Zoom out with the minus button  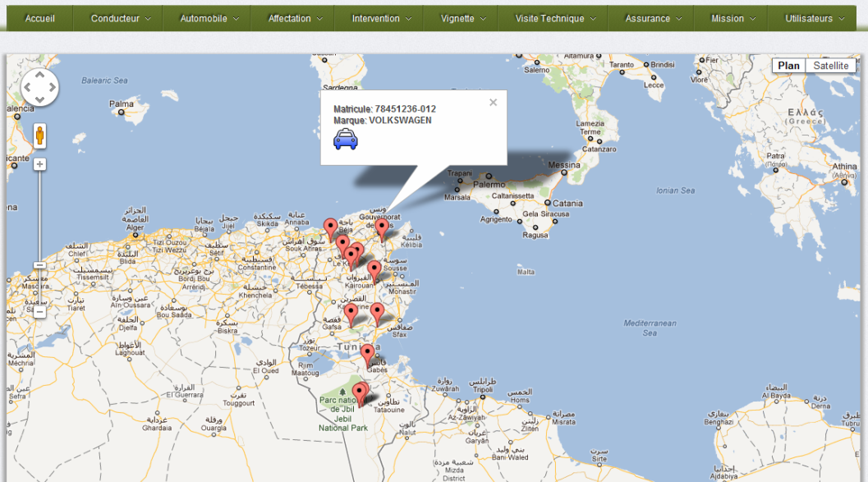pos(40,312)
